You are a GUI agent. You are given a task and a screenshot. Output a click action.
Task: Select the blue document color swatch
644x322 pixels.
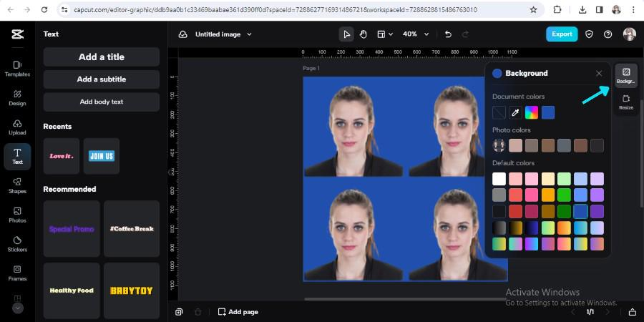[548, 112]
